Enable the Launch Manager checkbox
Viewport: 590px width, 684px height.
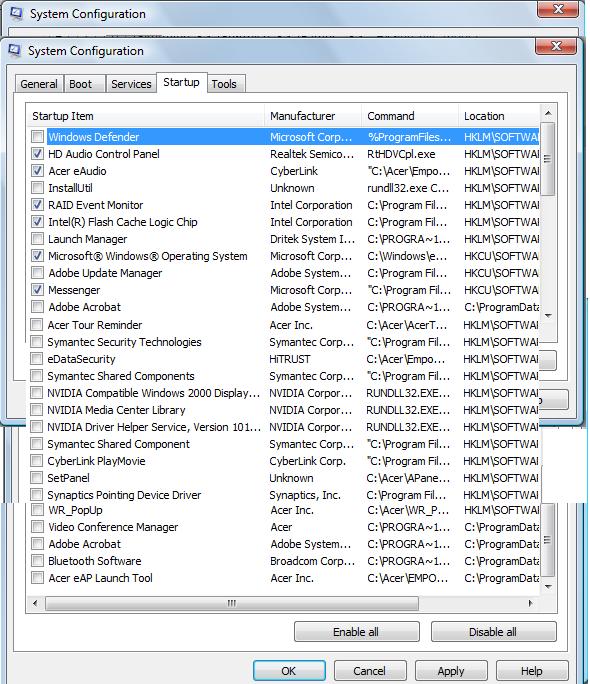[38, 239]
